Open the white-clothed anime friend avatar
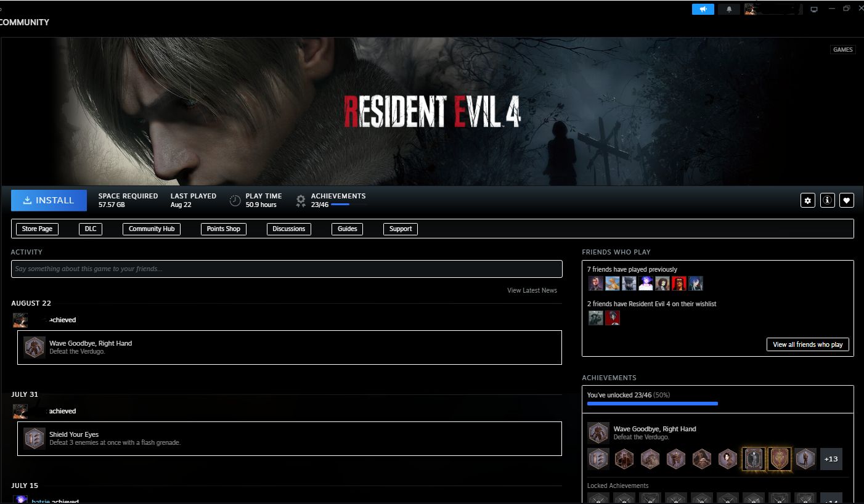The height and width of the screenshot is (504, 864). 646,283
